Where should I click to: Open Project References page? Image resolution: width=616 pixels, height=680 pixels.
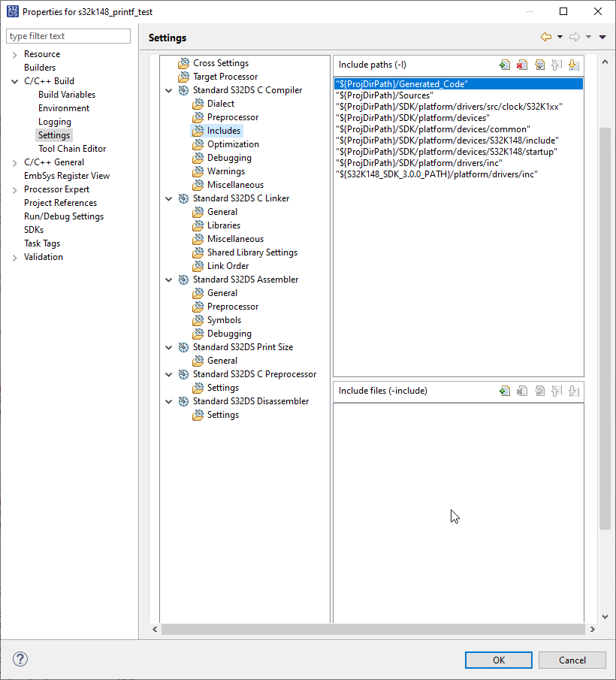tap(60, 203)
